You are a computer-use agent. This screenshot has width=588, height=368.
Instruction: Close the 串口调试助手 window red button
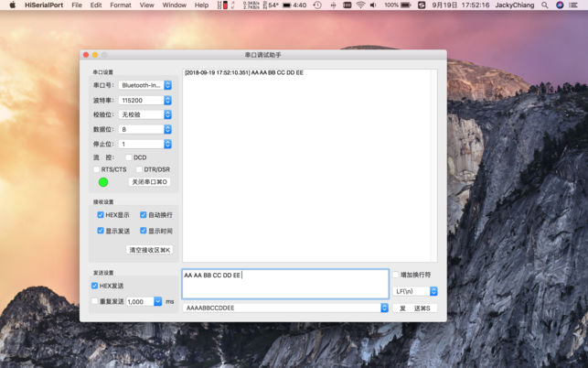86,55
